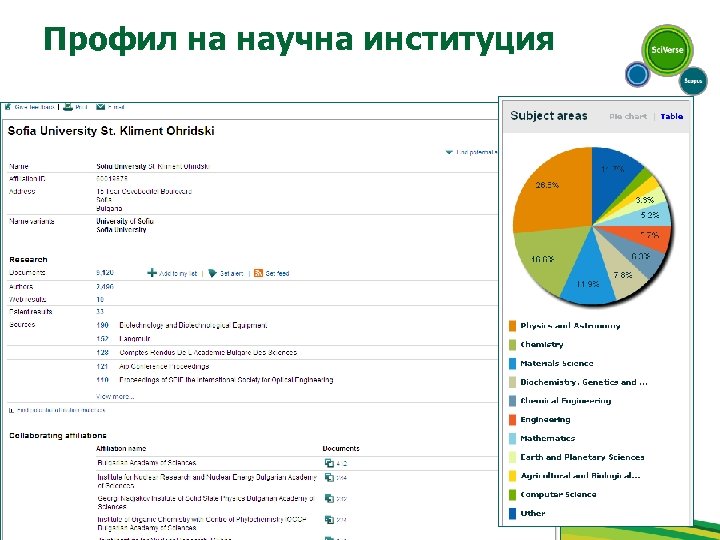Click Set feed link text

pyautogui.click(x=277, y=273)
